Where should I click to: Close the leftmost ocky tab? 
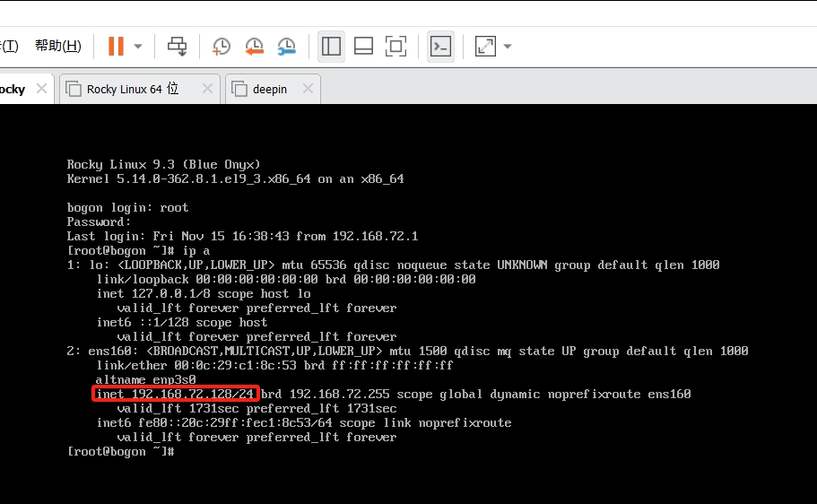click(x=41, y=89)
